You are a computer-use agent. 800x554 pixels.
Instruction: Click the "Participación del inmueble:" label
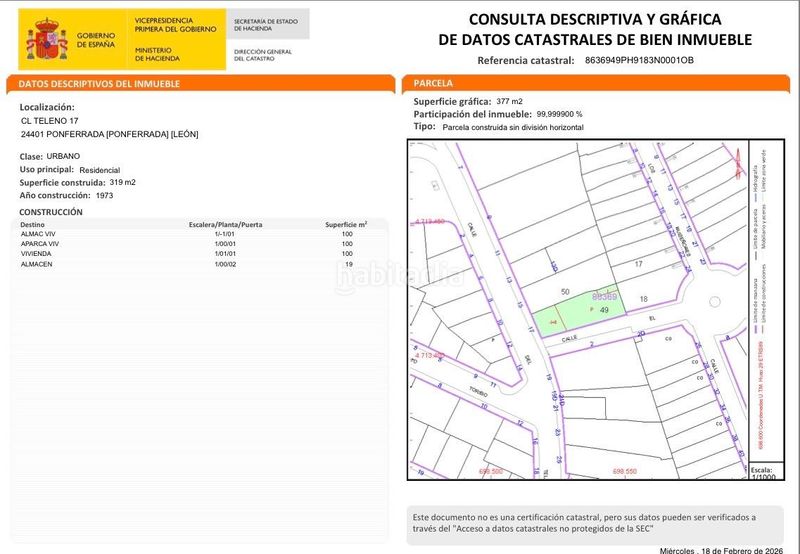coord(472,114)
